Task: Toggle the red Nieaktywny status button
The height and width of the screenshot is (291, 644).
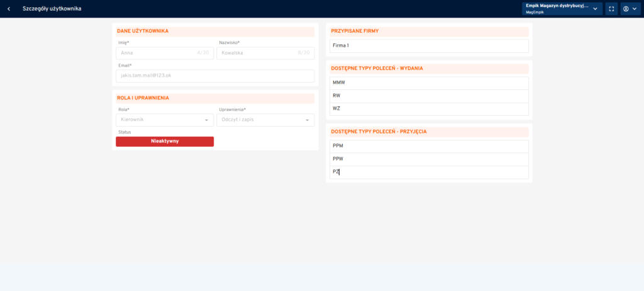Action: tap(165, 141)
